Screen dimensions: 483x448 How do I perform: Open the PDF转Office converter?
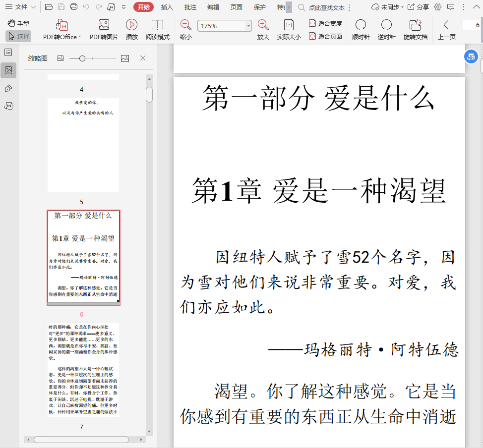pyautogui.click(x=62, y=30)
